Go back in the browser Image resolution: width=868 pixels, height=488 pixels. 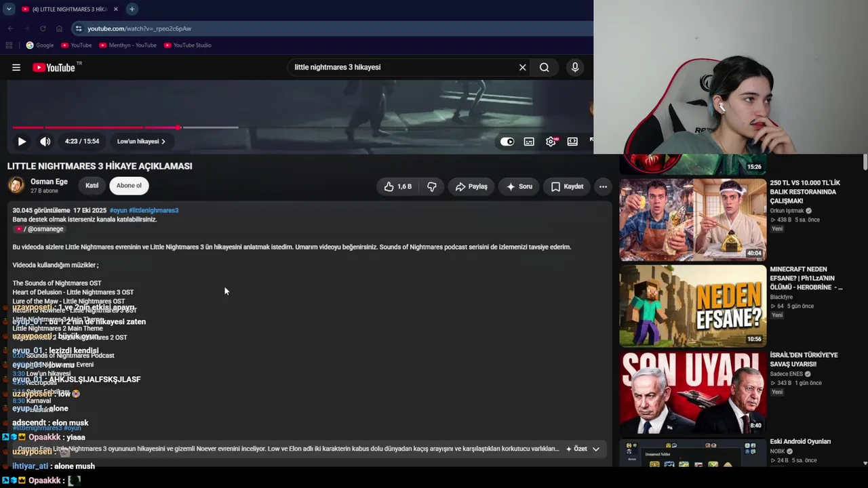click(10, 28)
